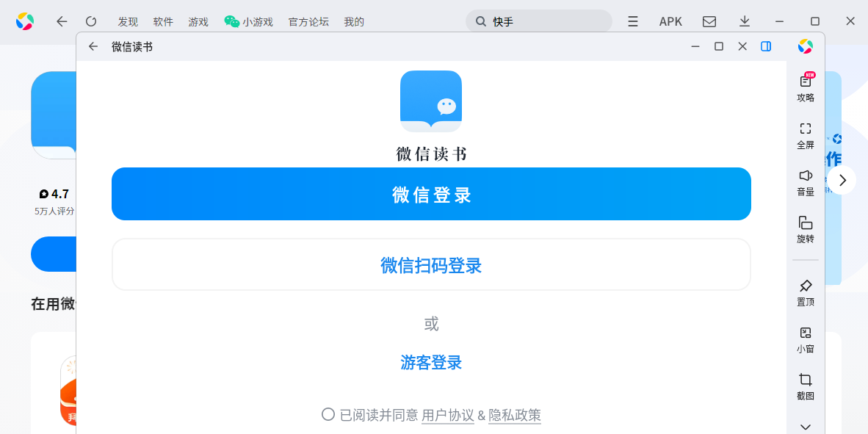
Task: Open the 攻略 guide tool
Action: click(806, 87)
